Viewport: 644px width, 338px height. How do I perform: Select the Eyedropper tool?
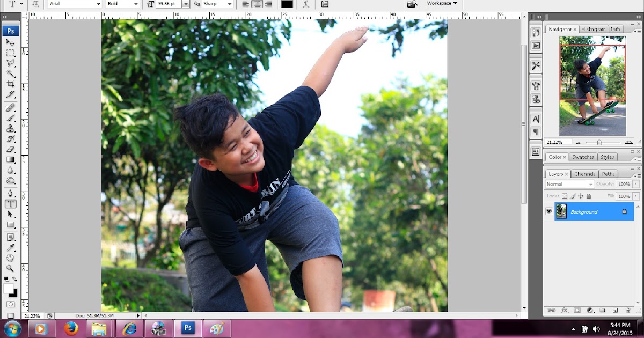[10, 247]
